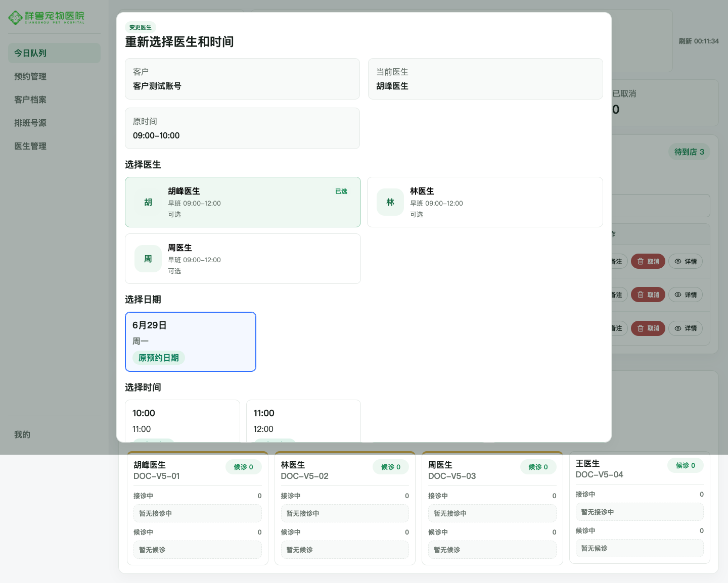Select the 胡峰医生 doctor card
The width and height of the screenshot is (728, 583).
[243, 202]
